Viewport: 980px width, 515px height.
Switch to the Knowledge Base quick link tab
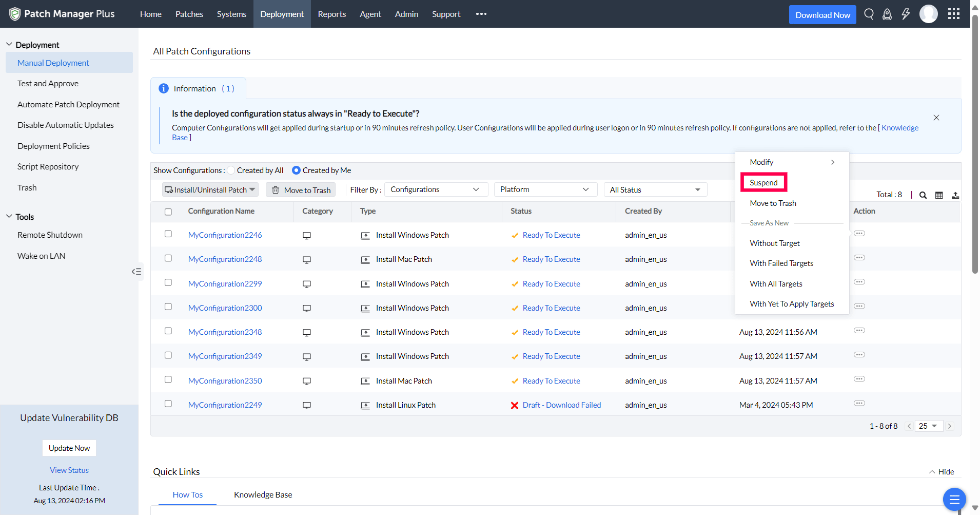[x=263, y=494]
